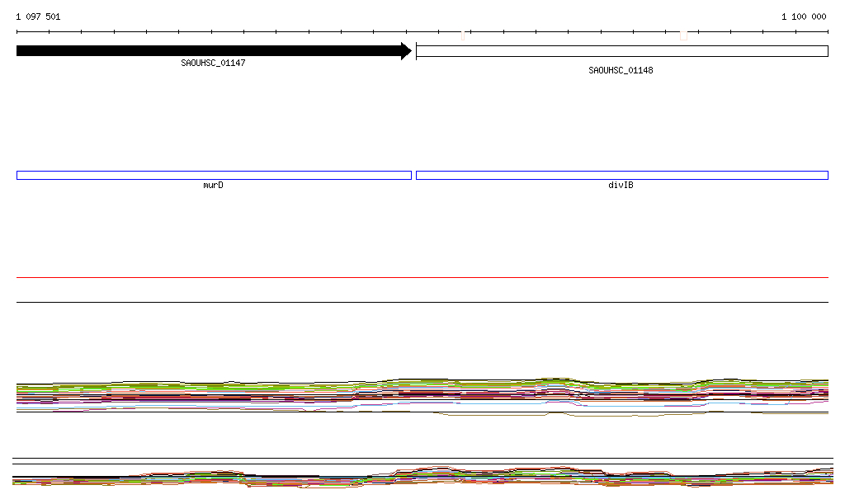The width and height of the screenshot is (845, 504).
Task: Open the SAOUHSC_01148 label link
Action: 621,71
